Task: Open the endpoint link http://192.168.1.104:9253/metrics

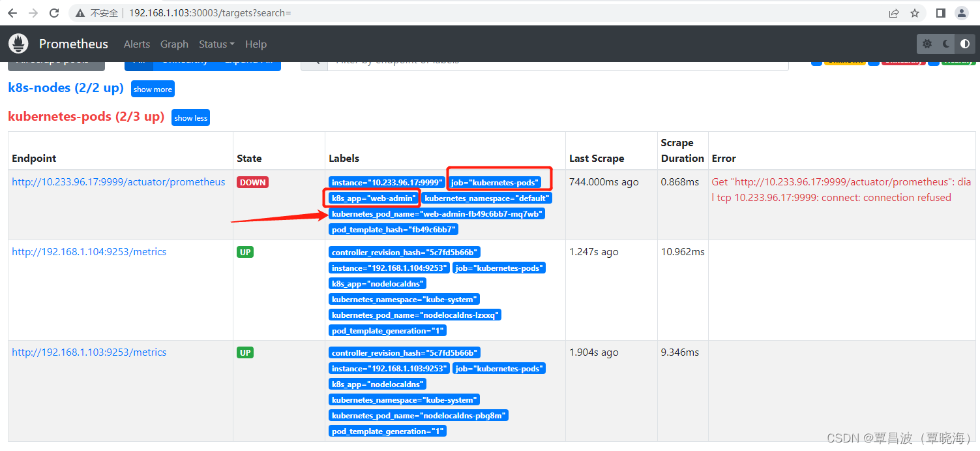Action: tap(89, 251)
